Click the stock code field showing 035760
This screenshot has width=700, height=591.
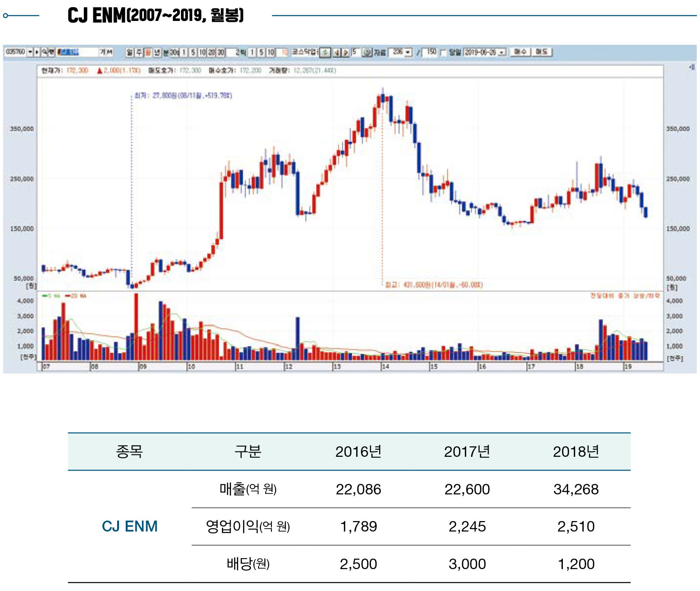(x=15, y=52)
